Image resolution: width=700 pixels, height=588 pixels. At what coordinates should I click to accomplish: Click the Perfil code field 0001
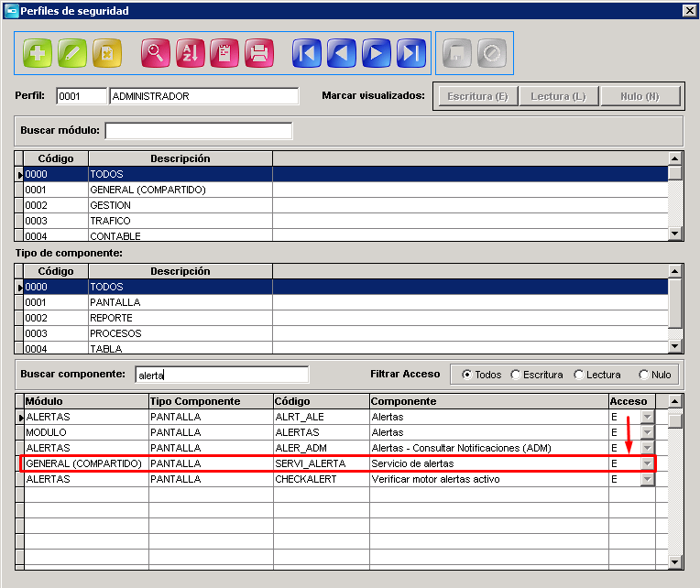click(82, 96)
